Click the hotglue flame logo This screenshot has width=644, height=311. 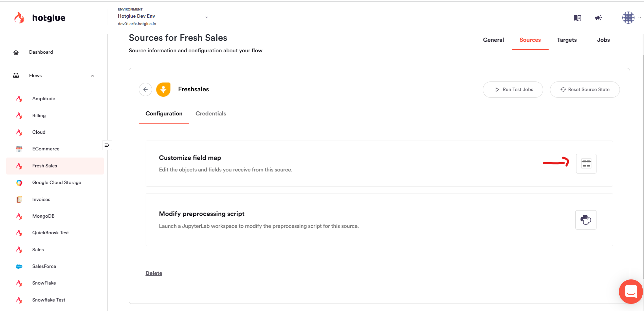(19, 18)
